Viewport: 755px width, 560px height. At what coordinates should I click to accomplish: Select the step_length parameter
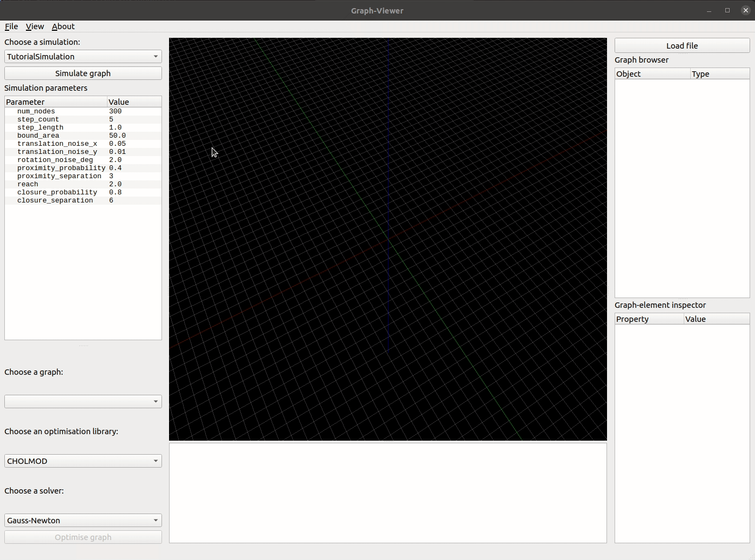pos(40,127)
